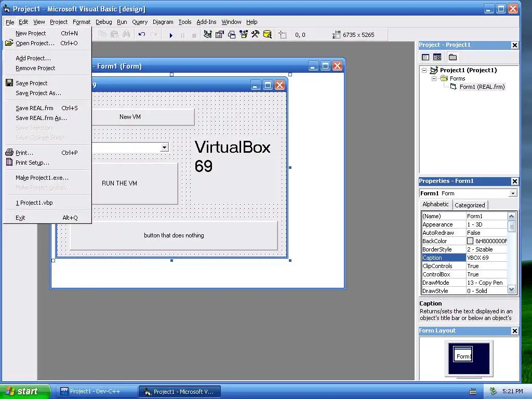Click the Toggle Folders icon in Project panel
Viewport: 532px width, 399px height.
click(453, 57)
